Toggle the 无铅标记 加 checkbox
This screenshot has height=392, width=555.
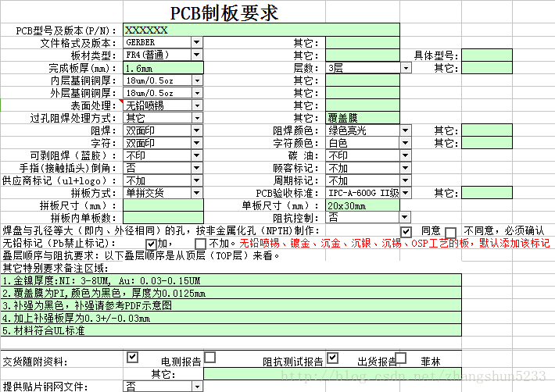[151, 244]
